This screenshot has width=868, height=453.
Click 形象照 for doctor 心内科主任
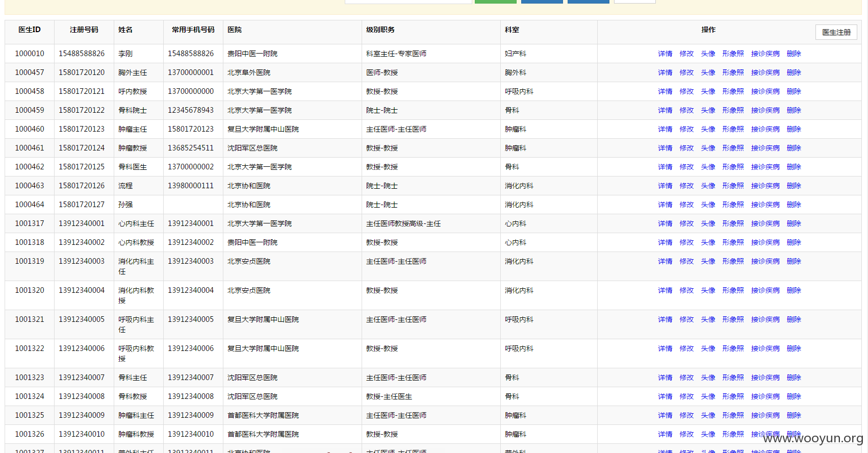pyautogui.click(x=733, y=223)
